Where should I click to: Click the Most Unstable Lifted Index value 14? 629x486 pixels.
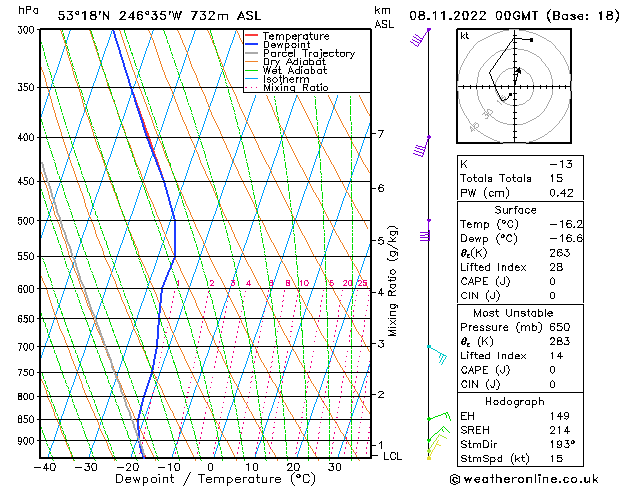(x=556, y=356)
